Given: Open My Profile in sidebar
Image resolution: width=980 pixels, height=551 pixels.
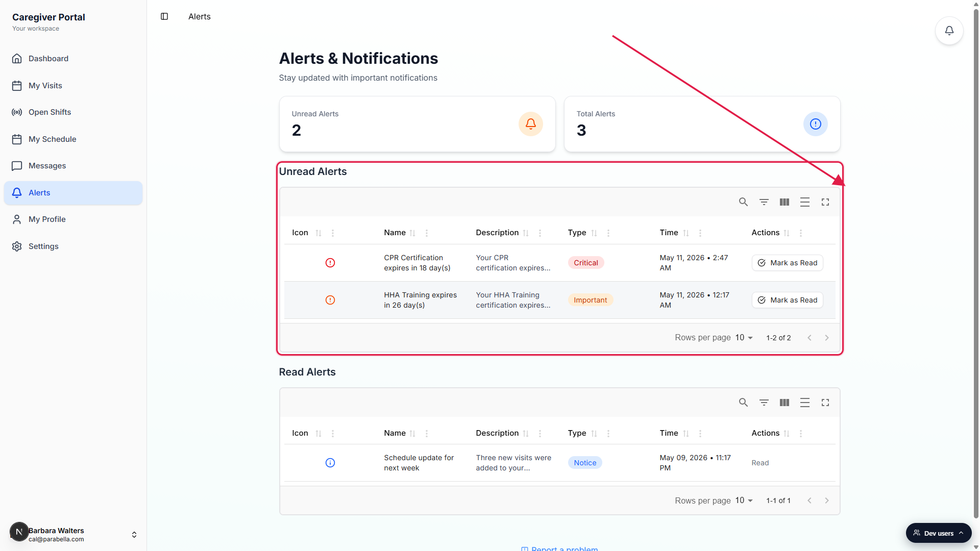Looking at the screenshot, I should click(x=73, y=219).
